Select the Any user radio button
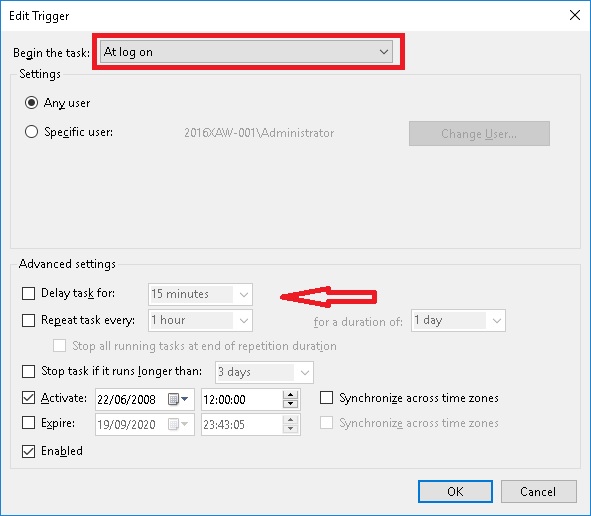591x516 pixels. [31, 103]
